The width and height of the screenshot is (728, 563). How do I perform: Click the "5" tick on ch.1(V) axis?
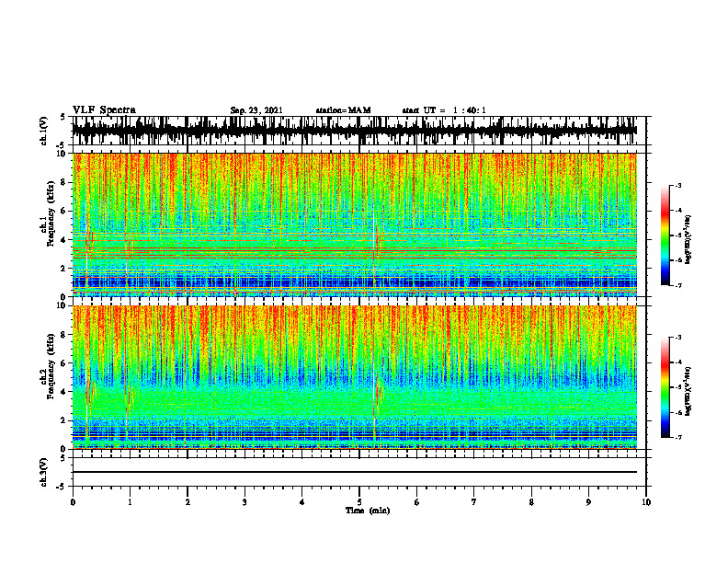tap(63, 118)
